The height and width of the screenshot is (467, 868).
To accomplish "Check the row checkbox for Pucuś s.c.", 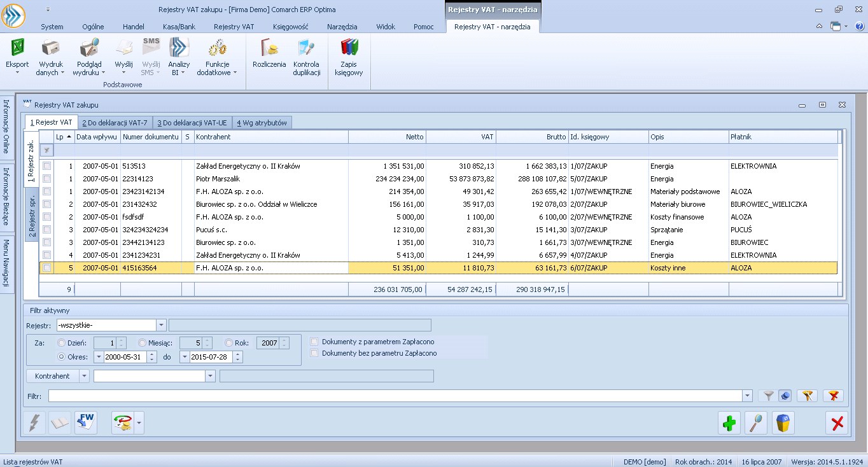I will point(46,230).
